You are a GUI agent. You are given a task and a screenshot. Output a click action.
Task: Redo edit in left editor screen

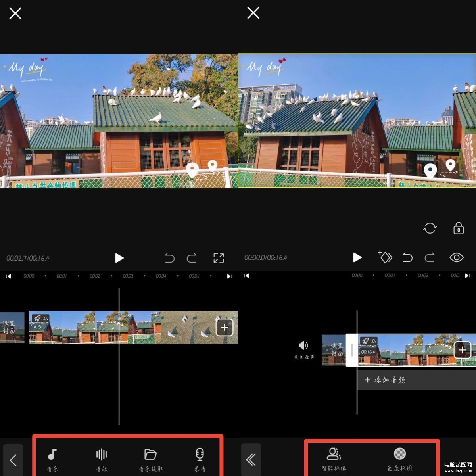(192, 258)
